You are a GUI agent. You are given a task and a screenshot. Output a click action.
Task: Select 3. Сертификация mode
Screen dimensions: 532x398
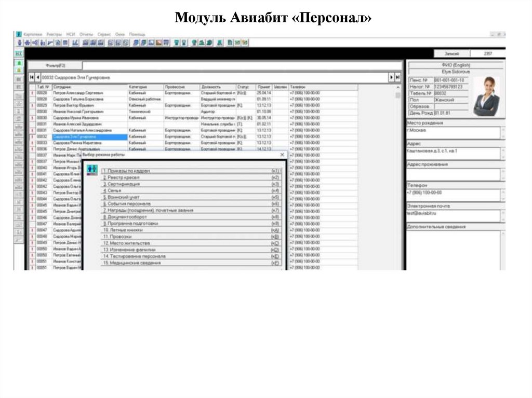point(191,184)
